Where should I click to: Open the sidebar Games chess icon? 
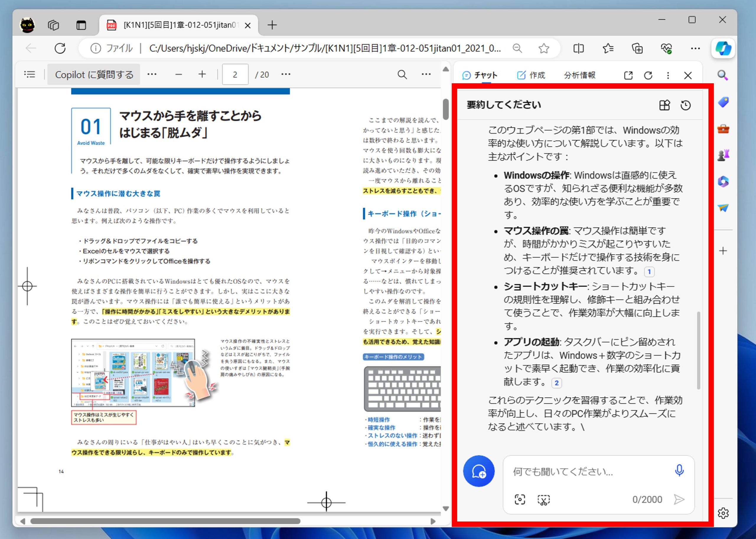[x=723, y=155]
